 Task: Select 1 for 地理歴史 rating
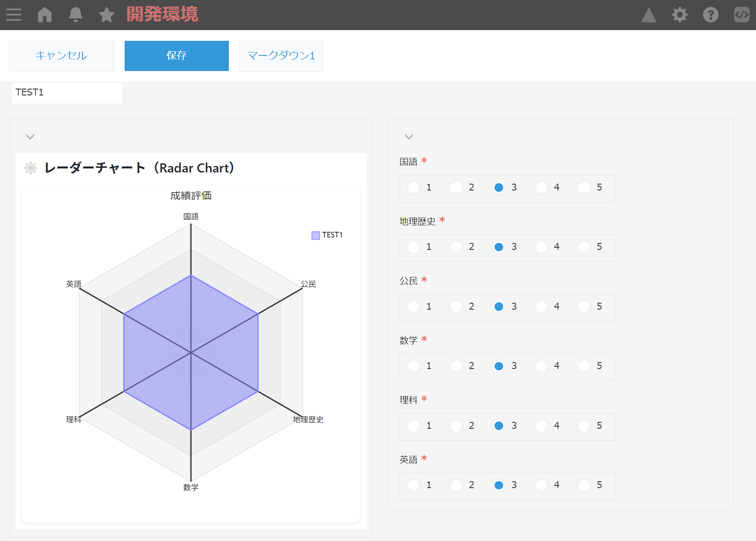(414, 247)
